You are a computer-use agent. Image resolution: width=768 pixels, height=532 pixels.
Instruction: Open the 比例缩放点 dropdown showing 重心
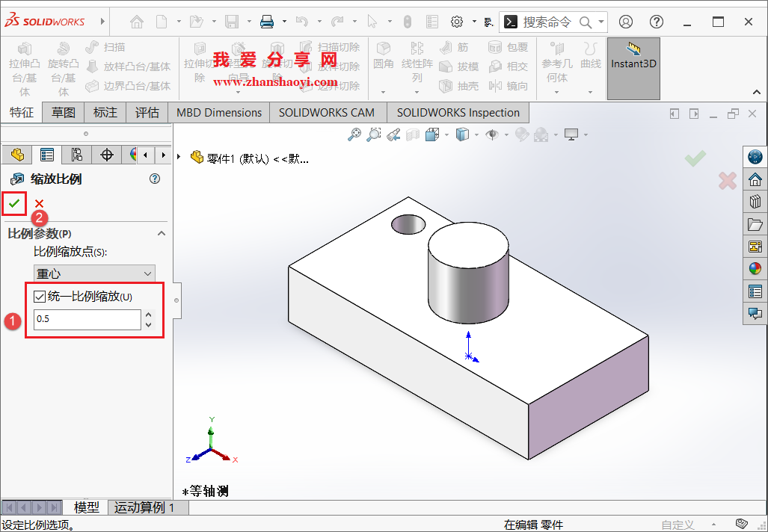pyautogui.click(x=94, y=273)
